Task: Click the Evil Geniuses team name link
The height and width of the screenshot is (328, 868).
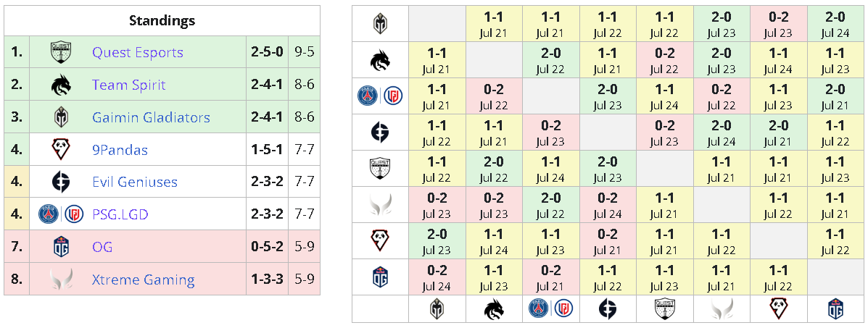Action: 135,182
